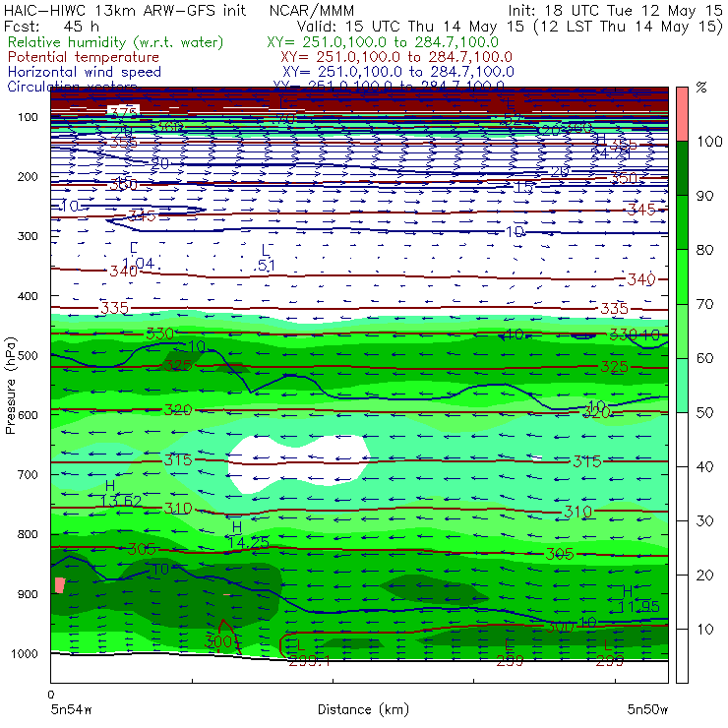Click the '90' colorbar scale label
This screenshot has height=728, width=728.
pyautogui.click(x=704, y=196)
